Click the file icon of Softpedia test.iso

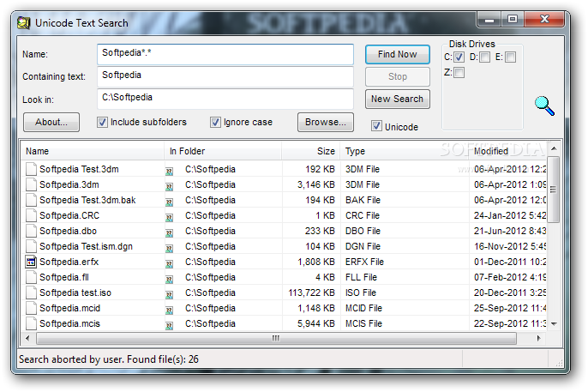point(31,292)
